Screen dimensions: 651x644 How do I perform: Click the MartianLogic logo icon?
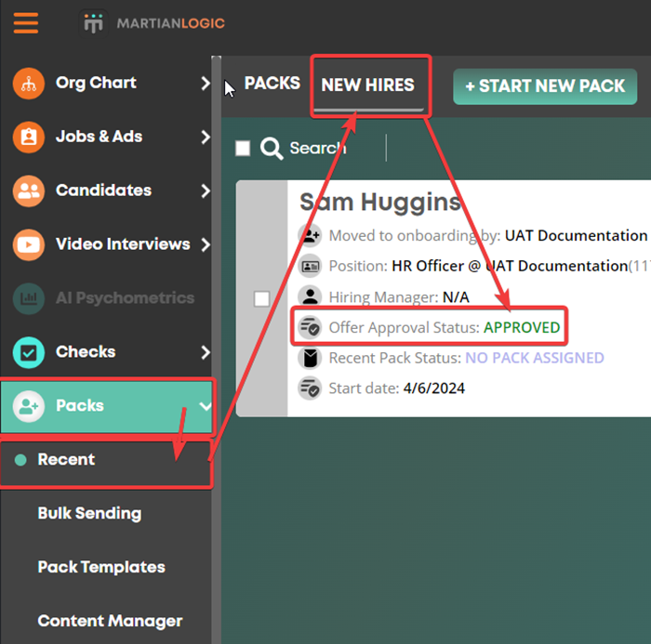[x=93, y=23]
